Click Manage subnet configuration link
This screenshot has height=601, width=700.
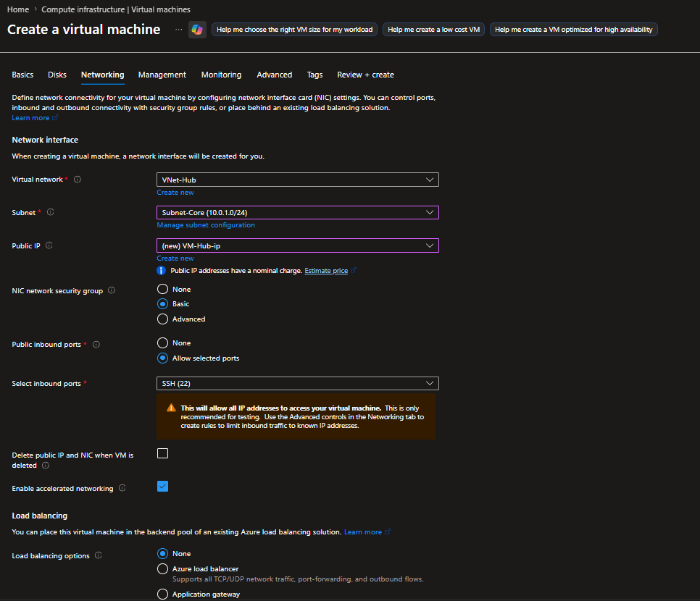point(206,225)
